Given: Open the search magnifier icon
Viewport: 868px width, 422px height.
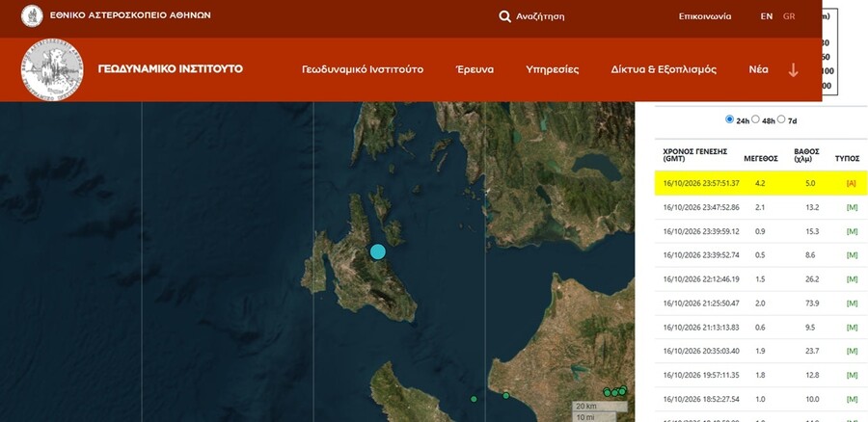Looking at the screenshot, I should [504, 16].
